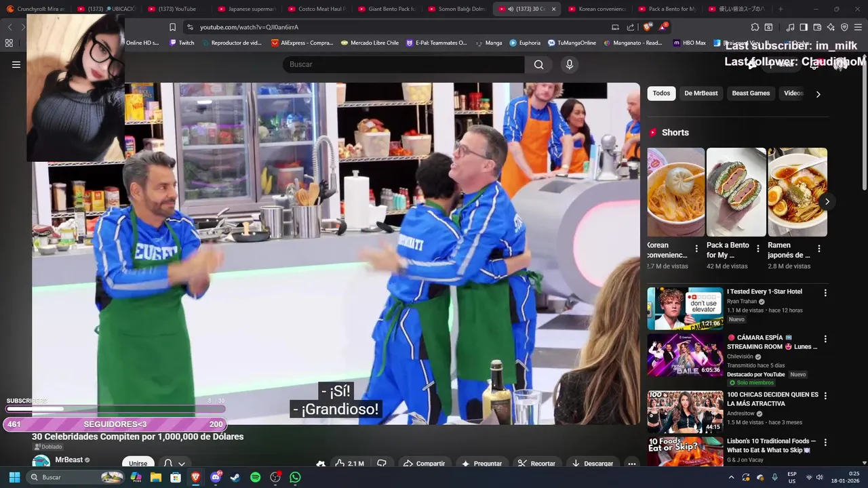Open the Mercado Libre Chile bookmark

370,43
